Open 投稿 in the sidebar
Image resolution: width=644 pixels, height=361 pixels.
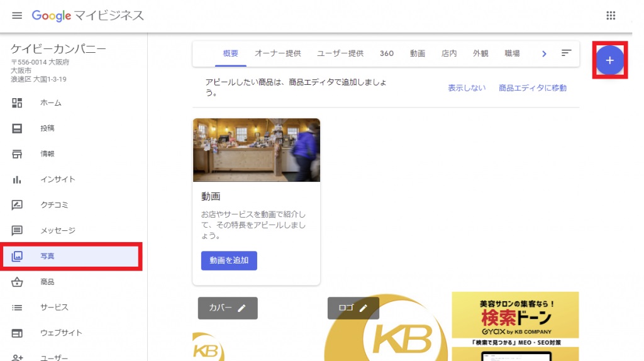(47, 128)
